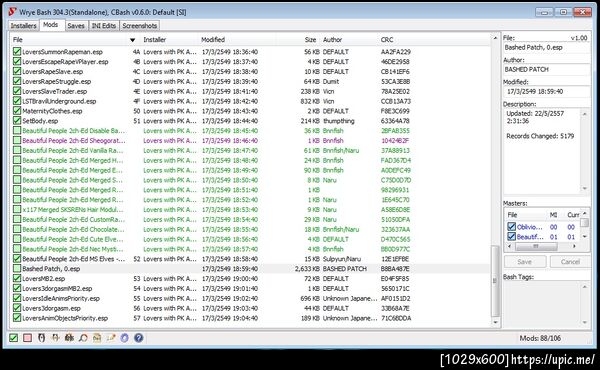Screen dimensions: 600x370
Task: Click the mod list scroll-down arrow
Action: (495, 322)
